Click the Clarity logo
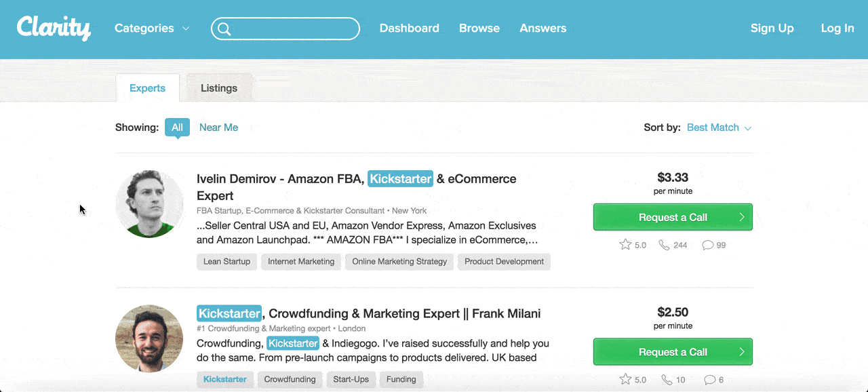 tap(54, 28)
